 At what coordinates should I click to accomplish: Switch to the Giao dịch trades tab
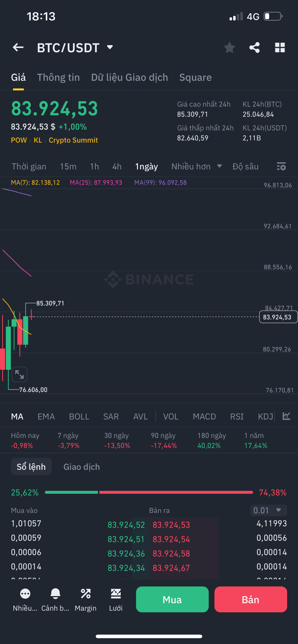[x=82, y=466]
